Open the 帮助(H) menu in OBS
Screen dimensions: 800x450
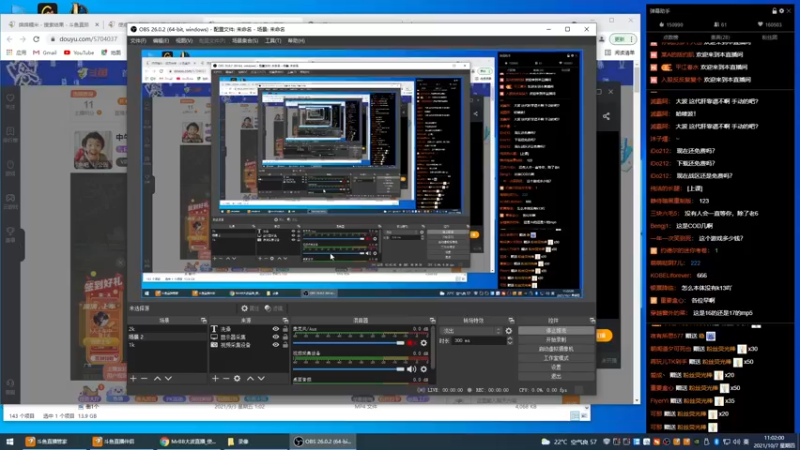click(296, 41)
